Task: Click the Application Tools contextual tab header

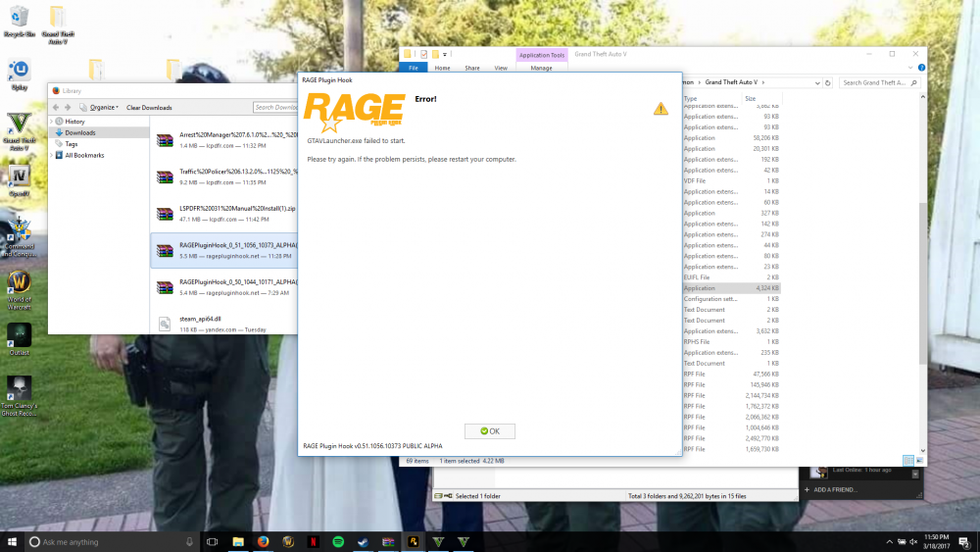Action: tap(541, 55)
